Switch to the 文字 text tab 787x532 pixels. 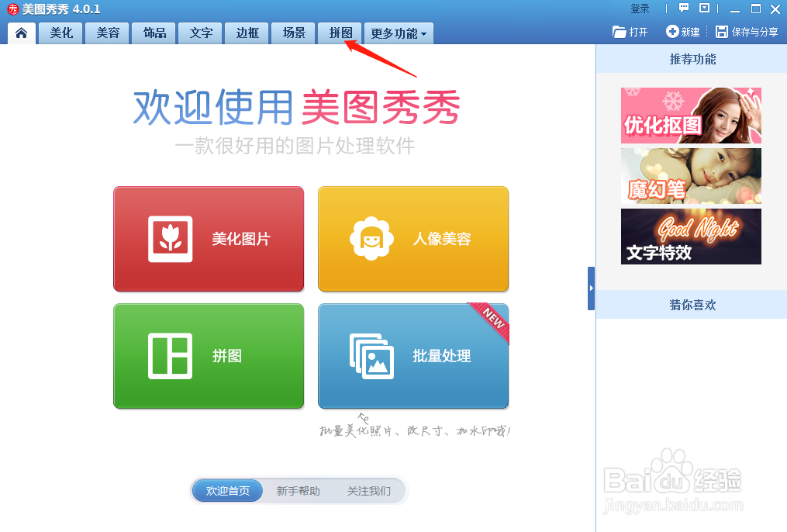pos(199,33)
